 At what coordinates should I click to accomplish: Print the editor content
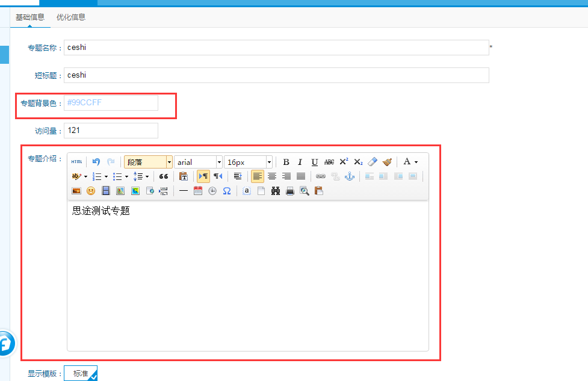290,191
